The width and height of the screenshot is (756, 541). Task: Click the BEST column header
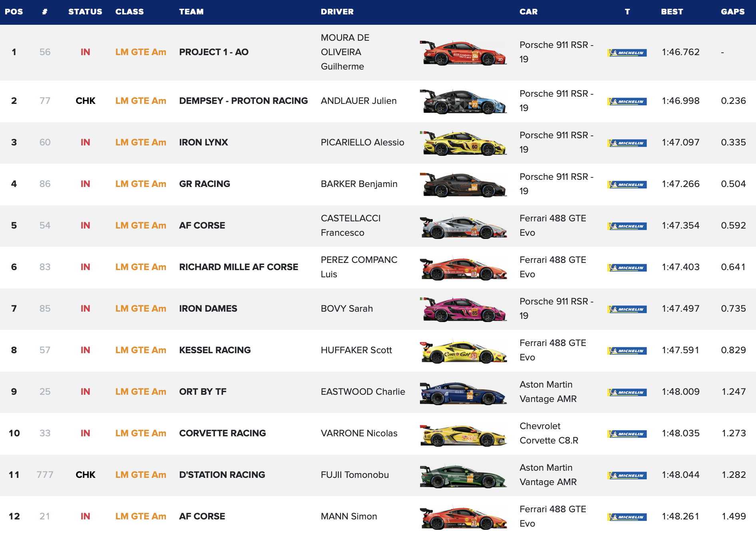672,12
